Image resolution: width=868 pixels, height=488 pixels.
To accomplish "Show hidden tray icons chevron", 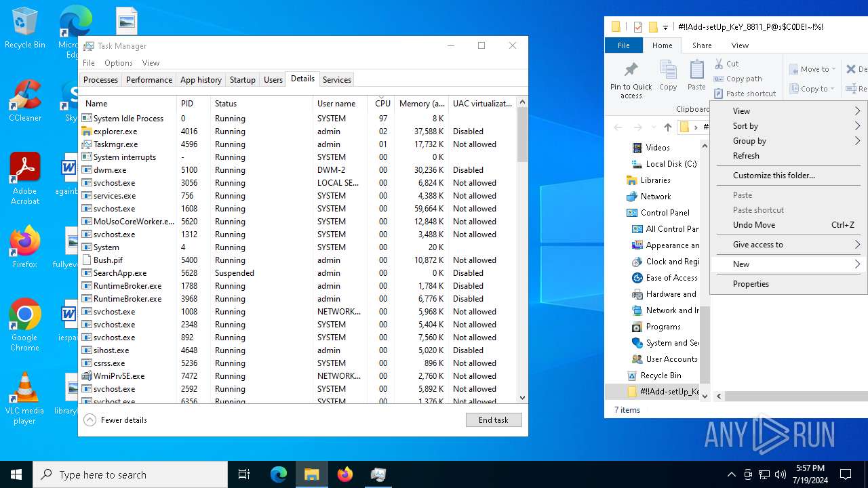I will tap(731, 474).
